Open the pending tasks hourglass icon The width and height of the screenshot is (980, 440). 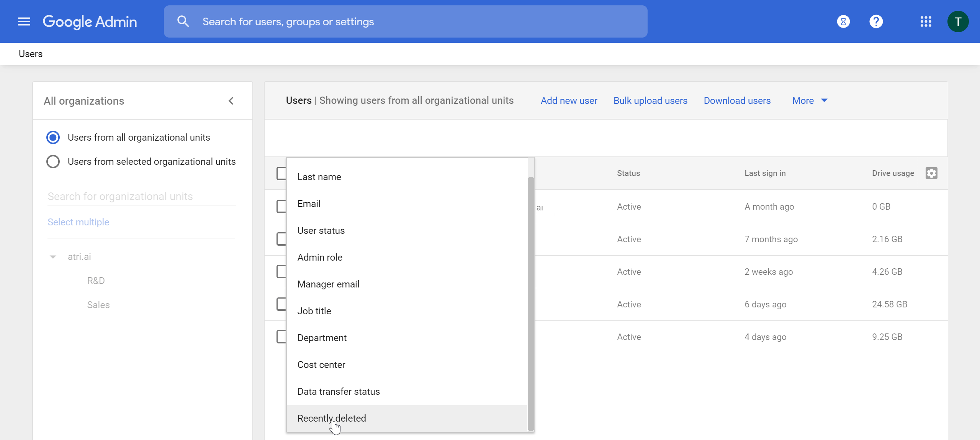coord(843,21)
